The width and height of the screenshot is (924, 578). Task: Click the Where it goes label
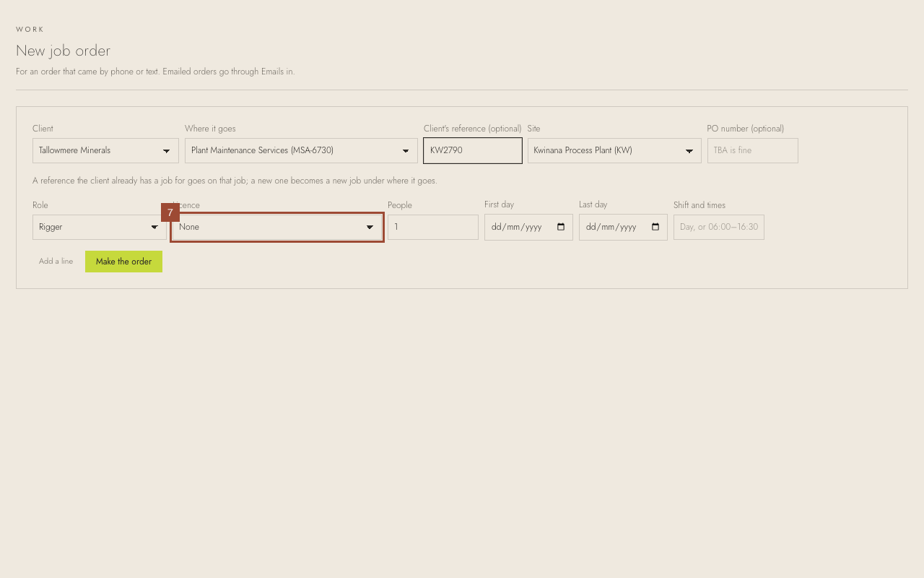coord(210,129)
